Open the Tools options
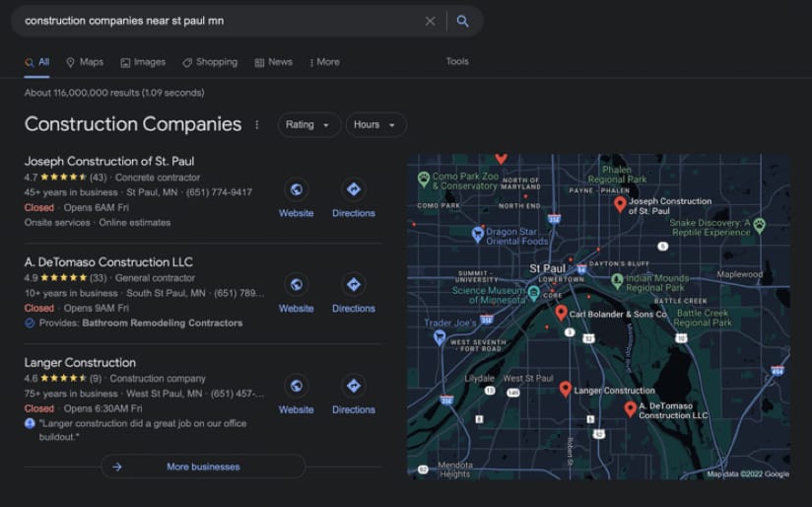The width and height of the screenshot is (812, 507). pyautogui.click(x=457, y=61)
